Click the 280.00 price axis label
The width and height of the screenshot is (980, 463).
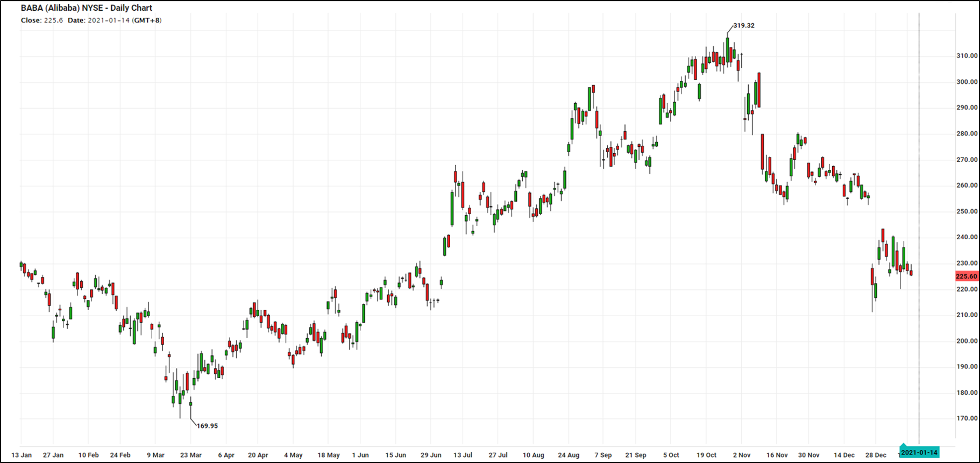pyautogui.click(x=967, y=133)
